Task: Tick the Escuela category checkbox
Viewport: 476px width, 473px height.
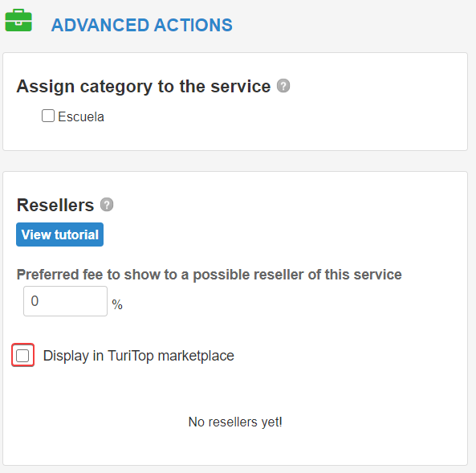Action: click(48, 116)
